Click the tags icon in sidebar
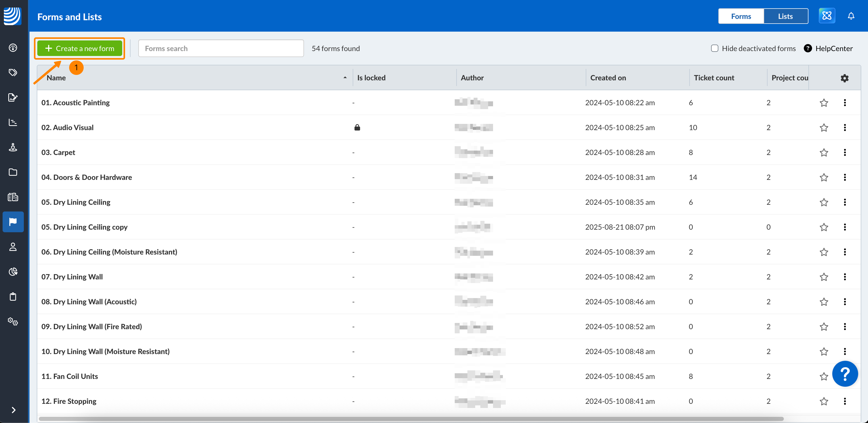Image resolution: width=868 pixels, height=423 pixels. tap(13, 73)
